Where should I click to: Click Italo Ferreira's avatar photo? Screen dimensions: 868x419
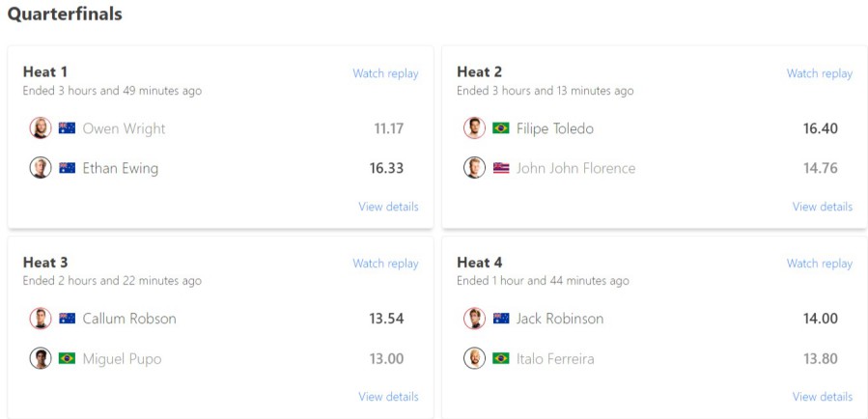click(474, 358)
